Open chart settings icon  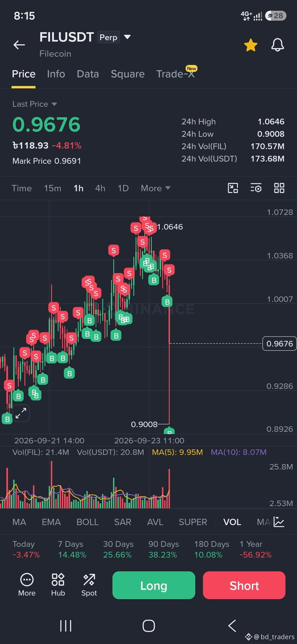(256, 188)
